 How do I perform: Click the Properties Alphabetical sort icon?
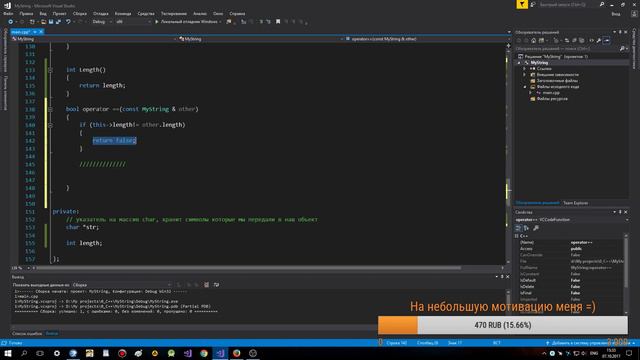[x=527, y=228]
